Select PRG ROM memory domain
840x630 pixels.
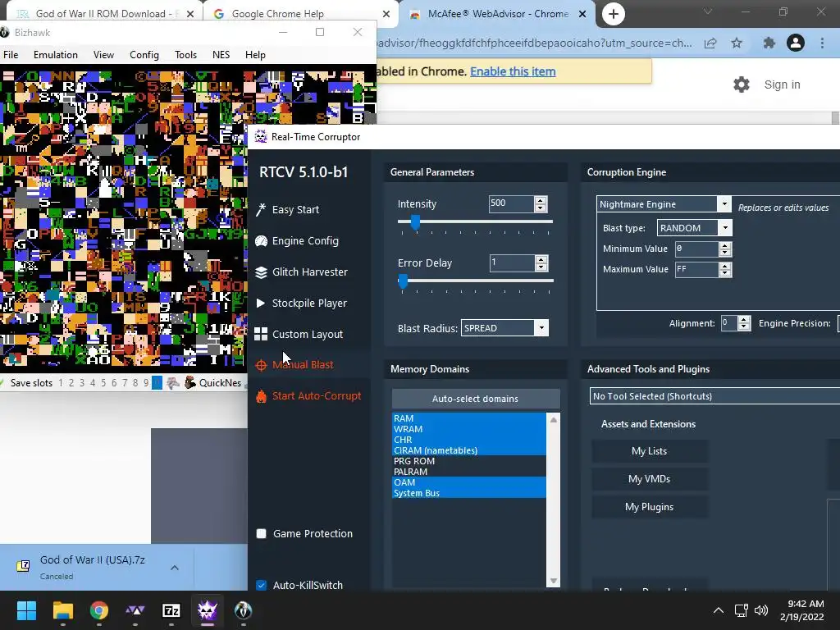(468, 461)
